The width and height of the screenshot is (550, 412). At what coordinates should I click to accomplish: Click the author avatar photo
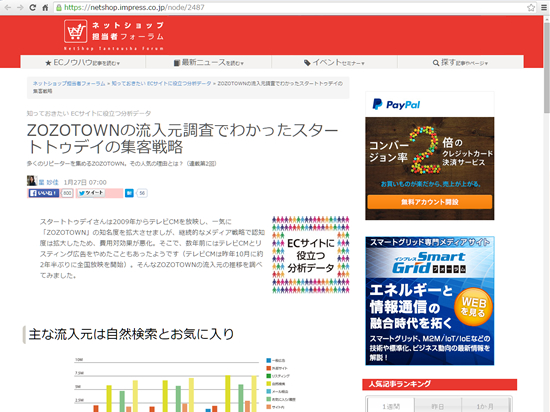point(32,181)
